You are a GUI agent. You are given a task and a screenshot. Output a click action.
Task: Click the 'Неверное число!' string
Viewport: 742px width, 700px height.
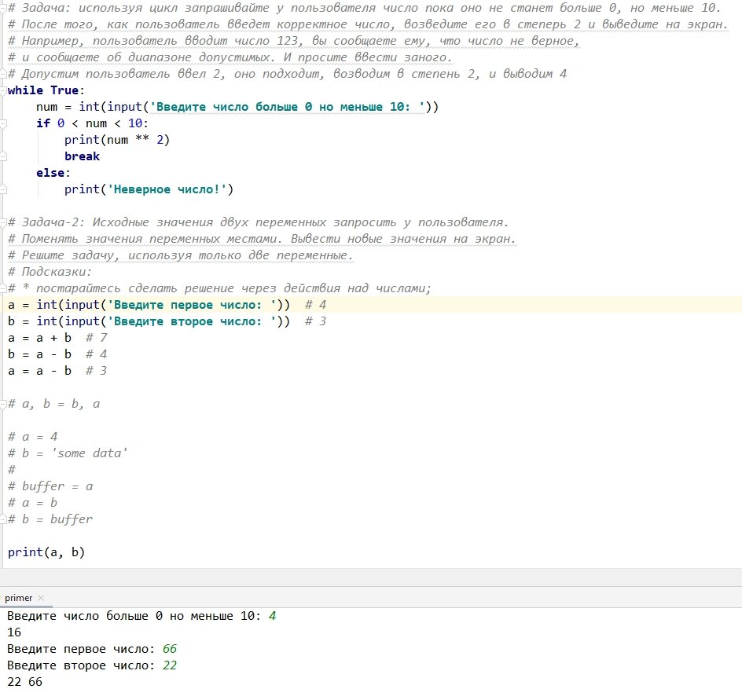point(167,189)
